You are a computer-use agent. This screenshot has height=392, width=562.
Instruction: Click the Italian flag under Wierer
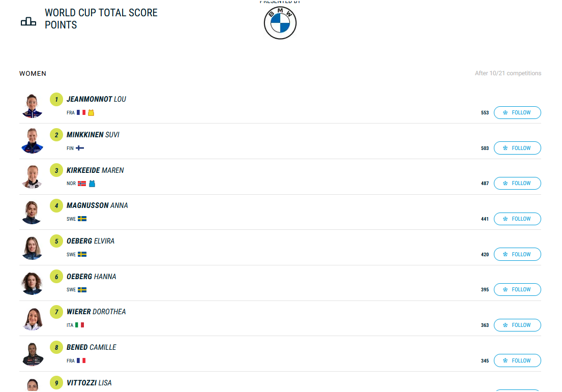pos(80,325)
